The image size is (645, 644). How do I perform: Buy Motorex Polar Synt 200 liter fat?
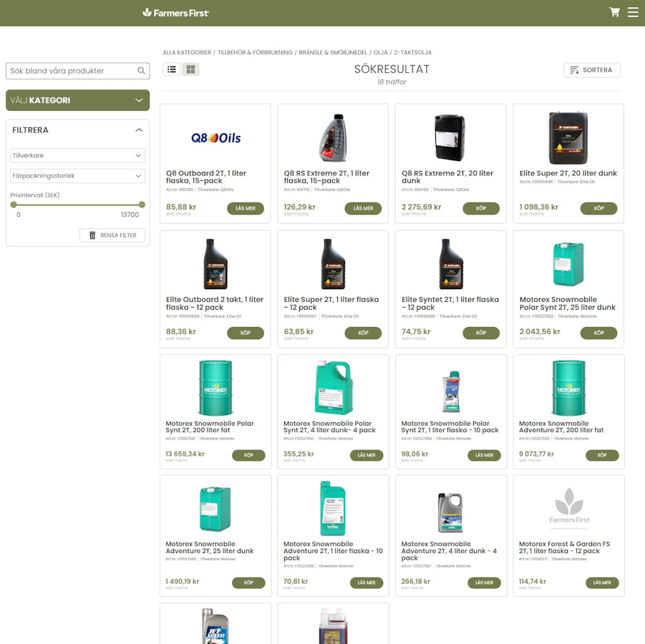coord(249,455)
